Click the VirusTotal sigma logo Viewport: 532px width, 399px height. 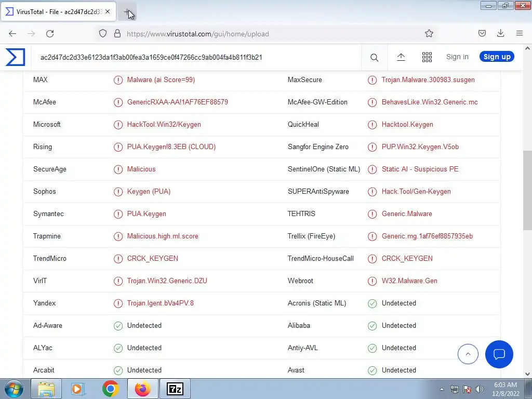tap(15, 57)
